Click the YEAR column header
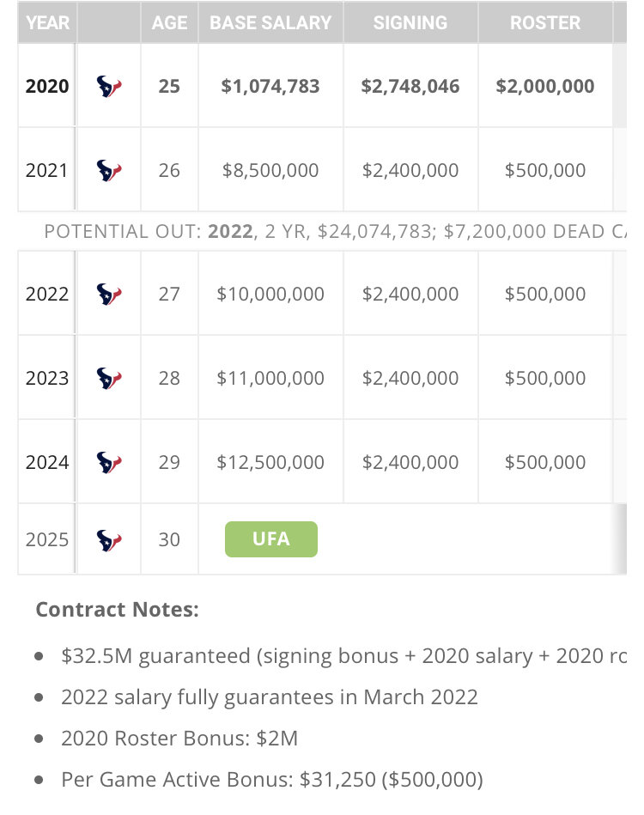This screenshot has height=815, width=644. point(47,23)
